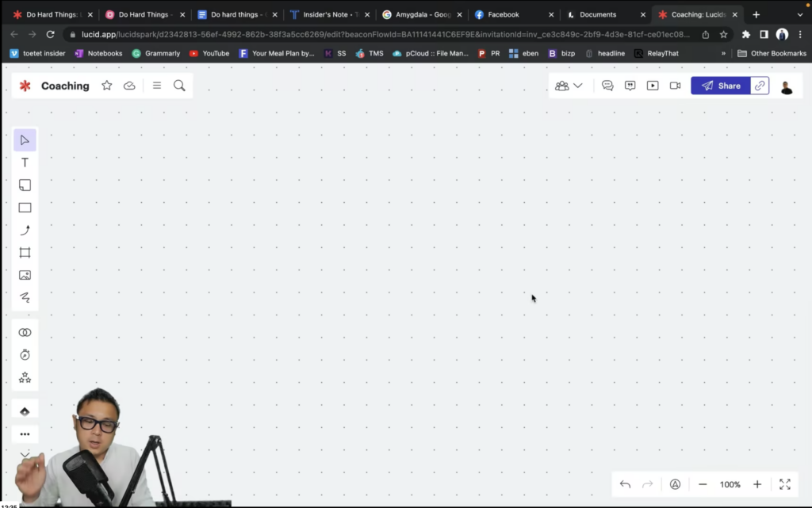Open the three-dot More tools menu

(x=25, y=434)
